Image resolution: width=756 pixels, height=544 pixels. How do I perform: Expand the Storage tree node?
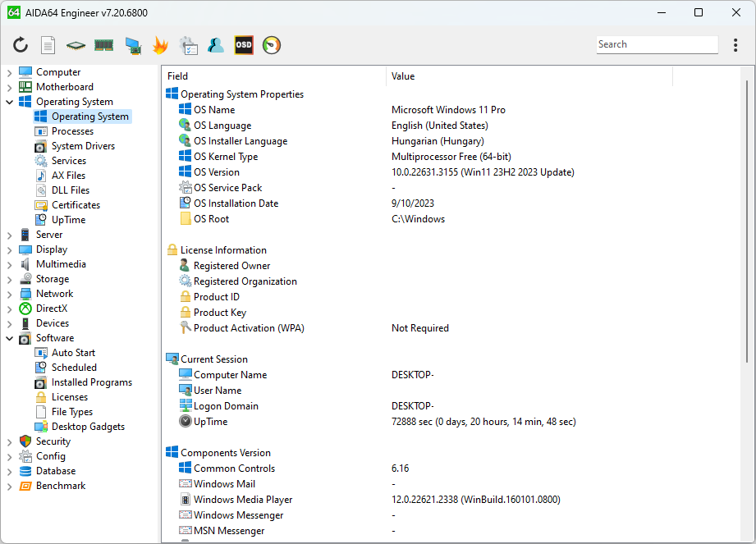[x=10, y=280]
